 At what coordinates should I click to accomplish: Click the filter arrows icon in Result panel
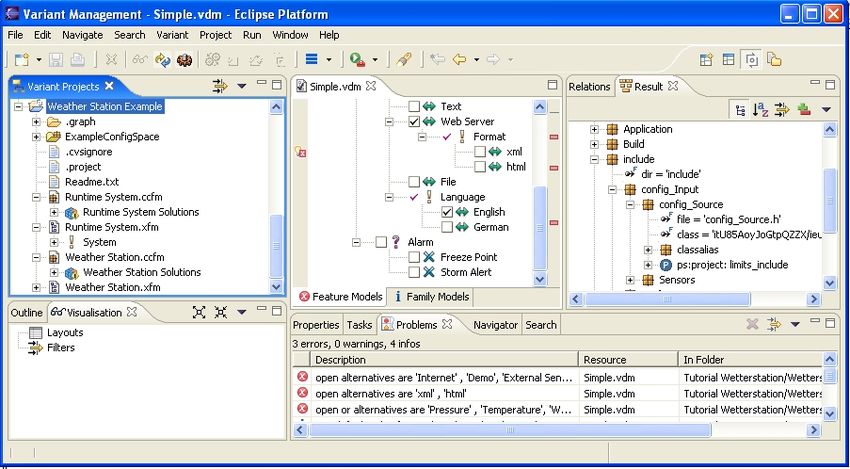782,110
